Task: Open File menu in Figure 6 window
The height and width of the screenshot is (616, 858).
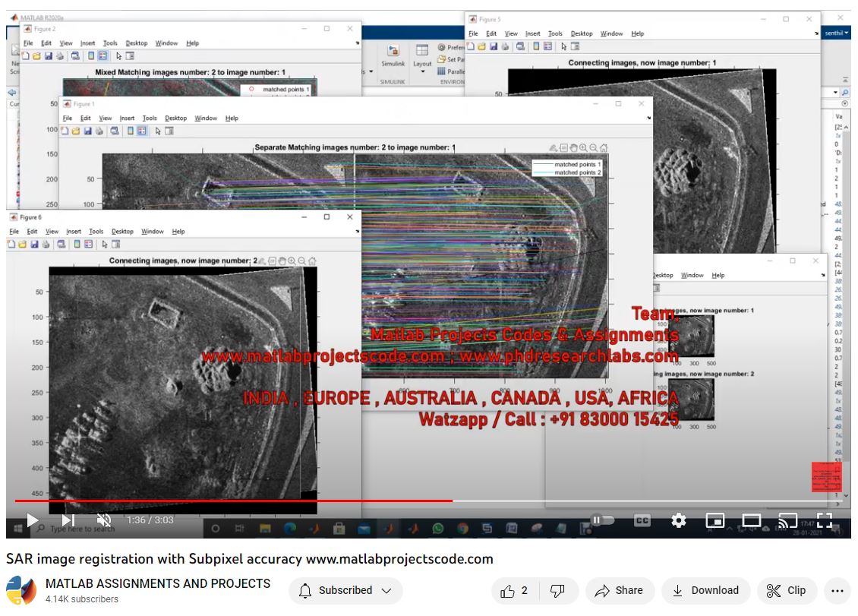Action: pos(14,232)
